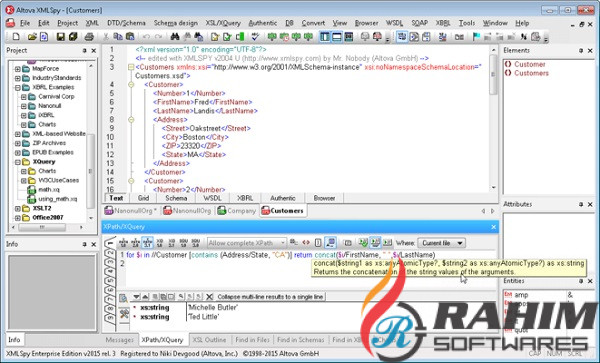Select the Company document tab
The height and width of the screenshot is (363, 600).
tap(236, 211)
